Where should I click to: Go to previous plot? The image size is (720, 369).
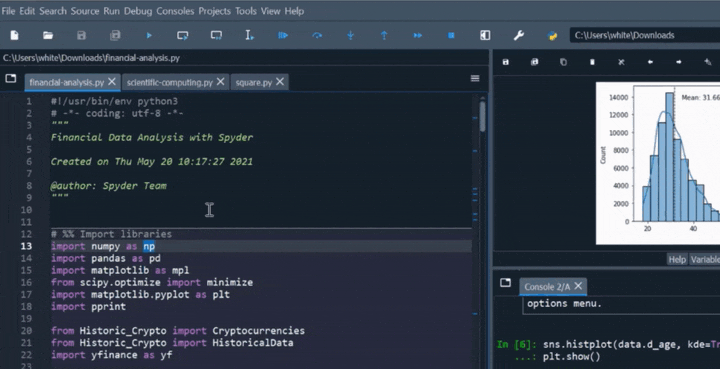650,62
